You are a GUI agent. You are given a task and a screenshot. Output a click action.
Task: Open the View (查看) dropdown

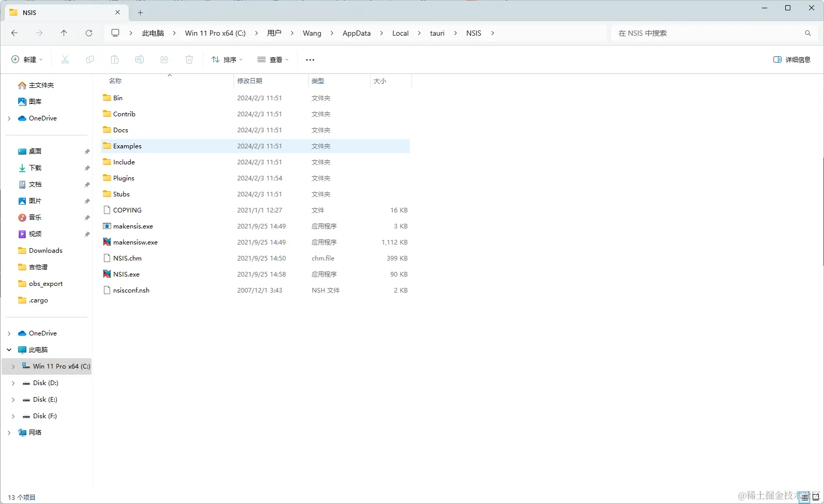click(273, 59)
